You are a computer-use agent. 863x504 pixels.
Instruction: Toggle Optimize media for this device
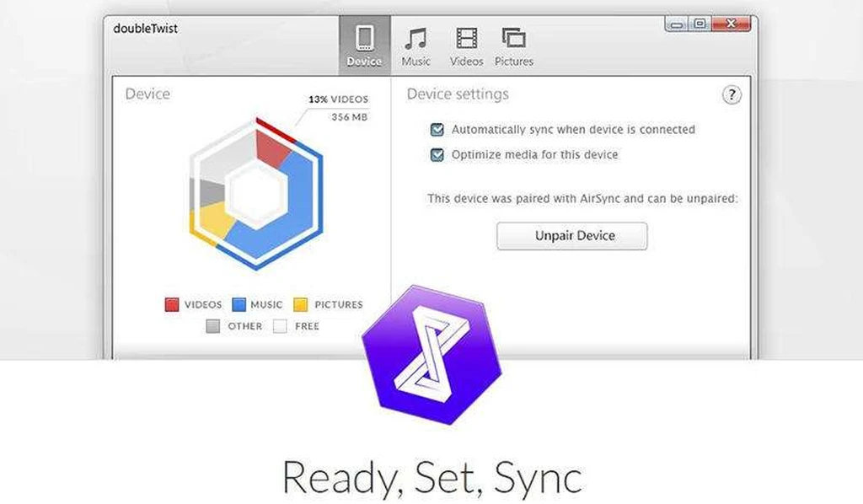[437, 154]
